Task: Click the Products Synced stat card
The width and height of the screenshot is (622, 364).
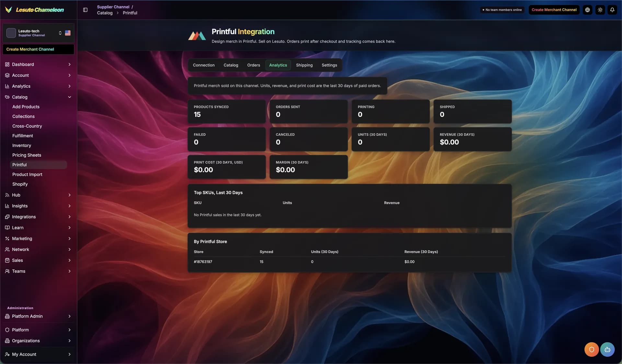Action: coord(227,111)
